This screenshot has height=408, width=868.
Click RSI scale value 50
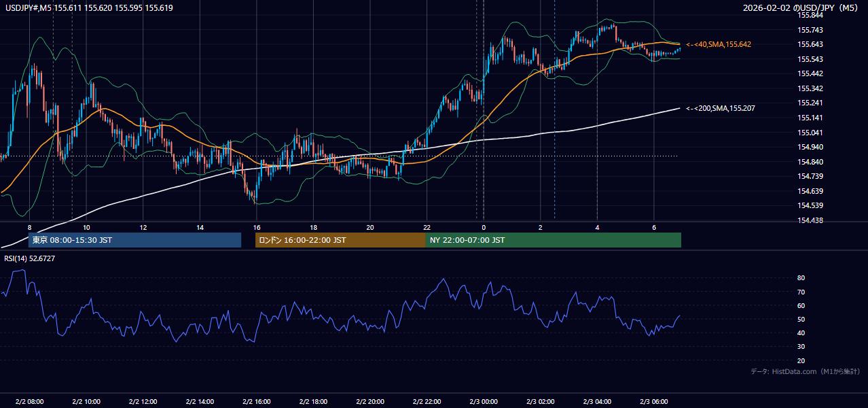(801, 319)
